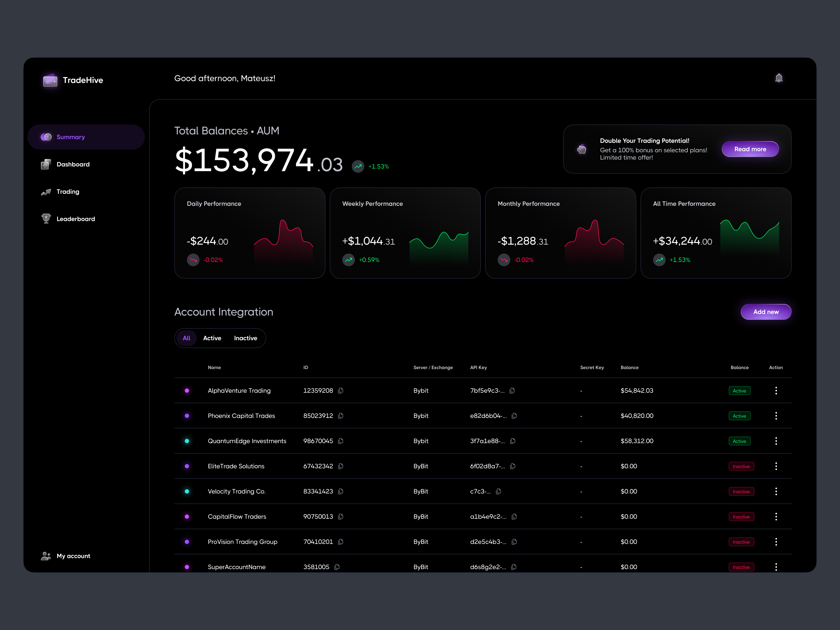
Task: Click the API Key column header
Action: (x=479, y=367)
